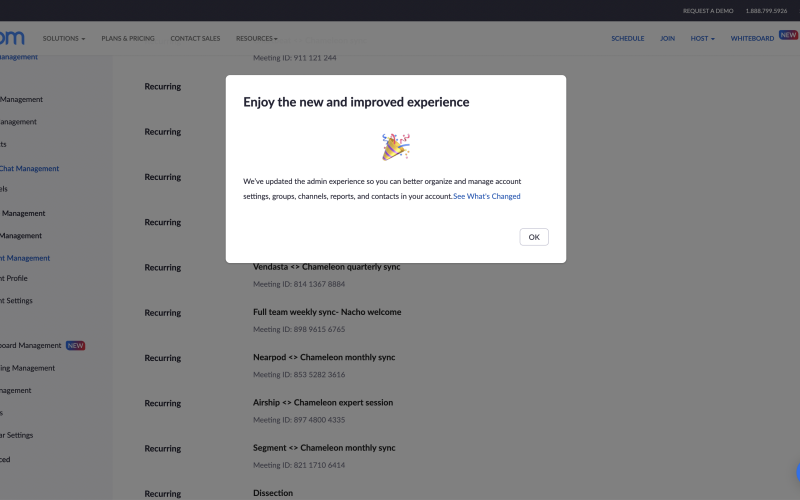Click the Schedule link in header
The image size is (800, 500).
pyautogui.click(x=627, y=38)
